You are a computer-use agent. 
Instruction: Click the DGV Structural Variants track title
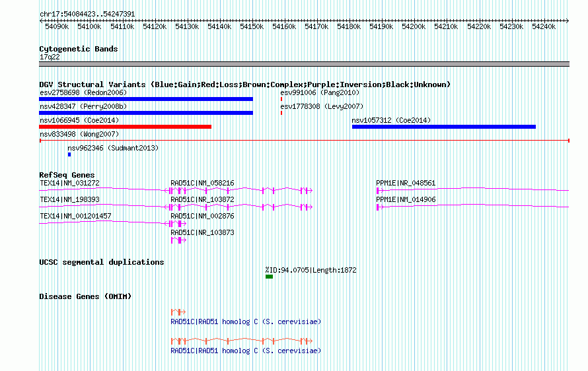click(244, 84)
